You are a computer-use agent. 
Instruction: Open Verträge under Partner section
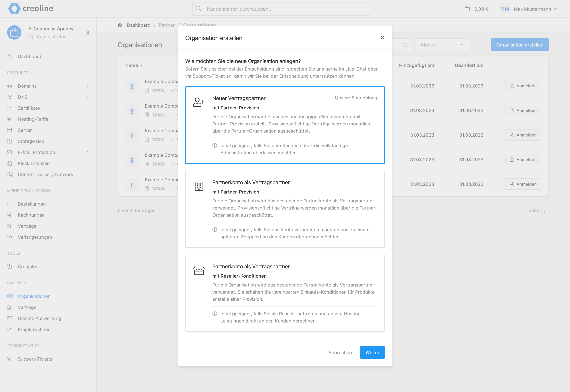coord(27,307)
